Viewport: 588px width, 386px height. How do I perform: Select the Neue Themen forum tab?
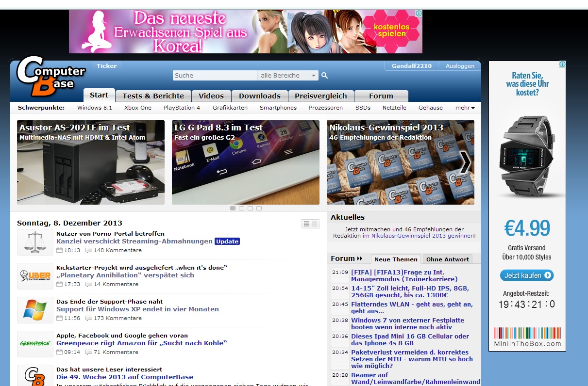tap(396, 259)
